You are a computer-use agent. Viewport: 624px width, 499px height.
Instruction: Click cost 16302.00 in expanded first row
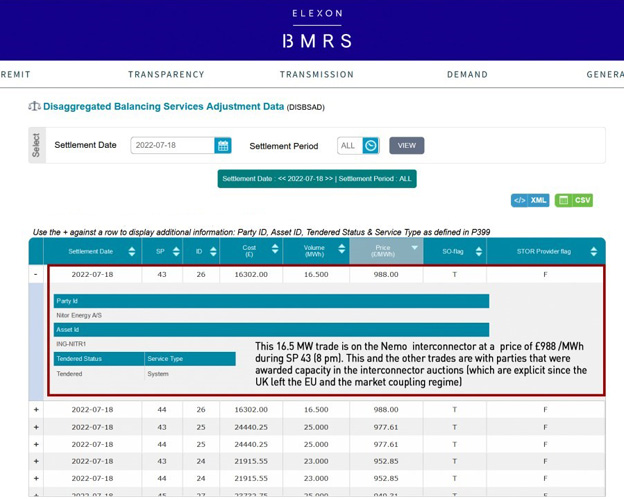click(251, 274)
